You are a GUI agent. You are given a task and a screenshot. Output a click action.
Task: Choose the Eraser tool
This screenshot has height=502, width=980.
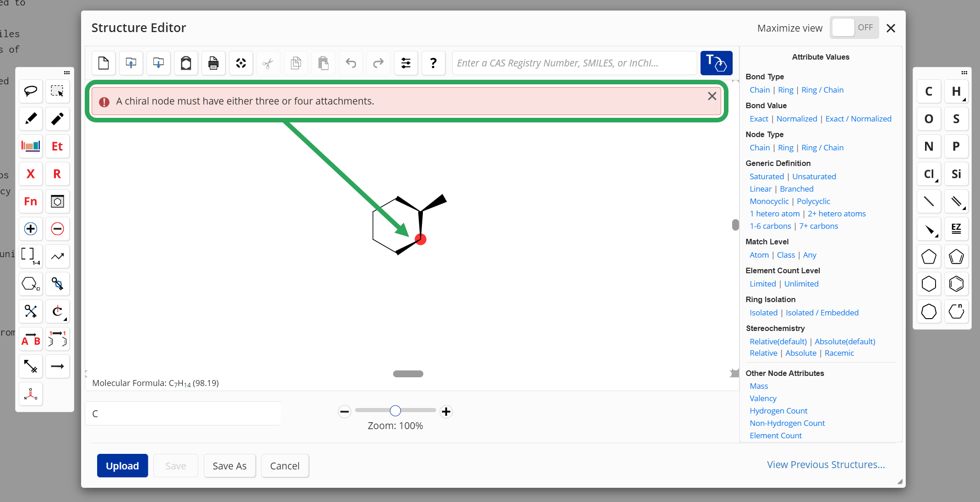57,119
